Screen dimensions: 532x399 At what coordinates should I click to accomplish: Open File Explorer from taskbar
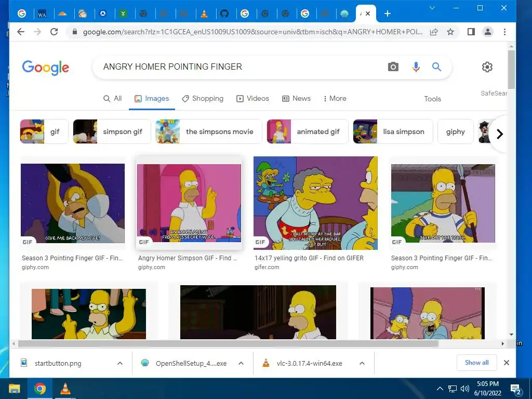click(x=14, y=389)
